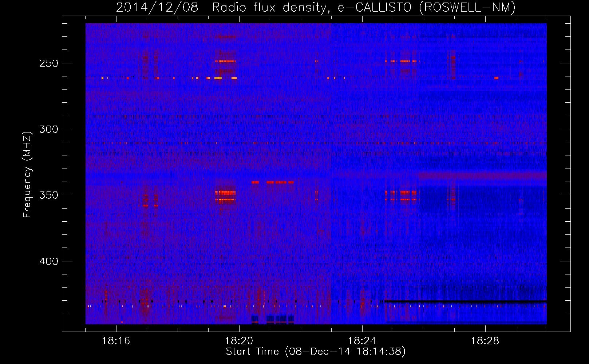This screenshot has width=589, height=364.
Task: Click the 350 frequency tick label
Action: point(49,195)
